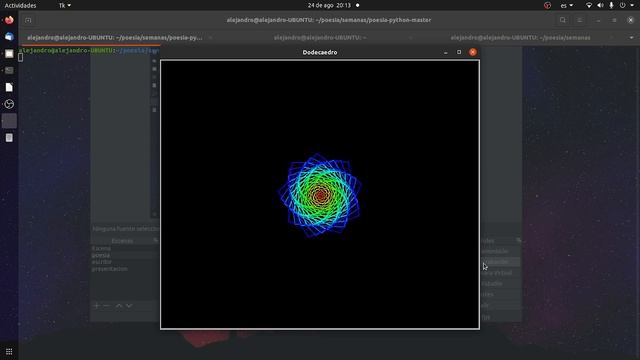Show applications grid in the dock
Screen dimensions: 640x360
pyautogui.click(x=9, y=351)
